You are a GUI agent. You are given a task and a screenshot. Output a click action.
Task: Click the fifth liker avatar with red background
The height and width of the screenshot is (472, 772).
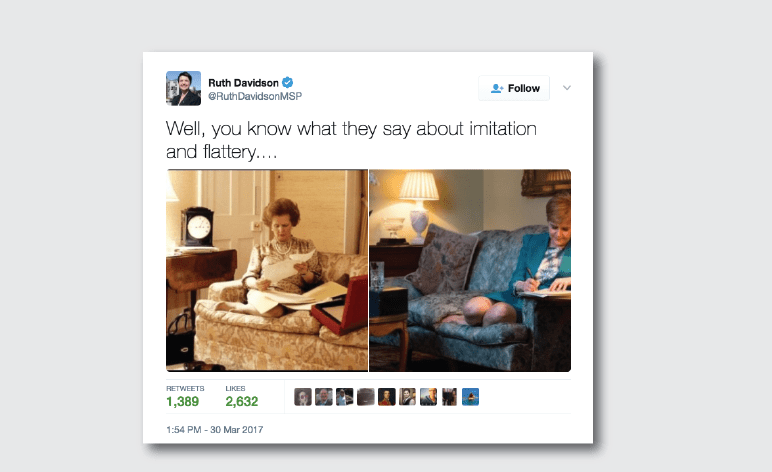pyautogui.click(x=386, y=397)
